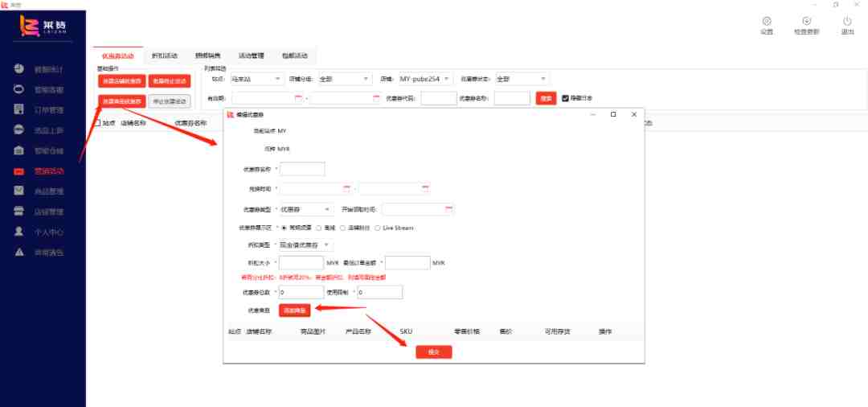The image size is (868, 407).
Task: Open settings gear icon at top right
Action: [767, 21]
